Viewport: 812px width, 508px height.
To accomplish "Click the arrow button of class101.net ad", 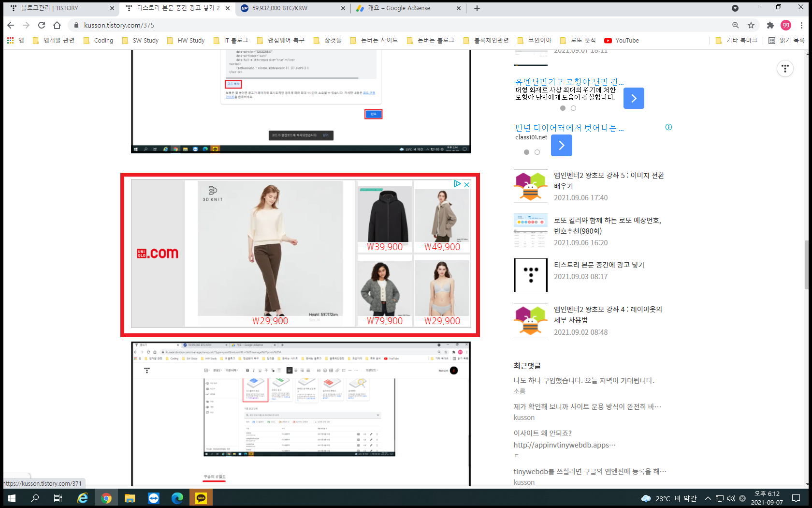I will pos(562,145).
